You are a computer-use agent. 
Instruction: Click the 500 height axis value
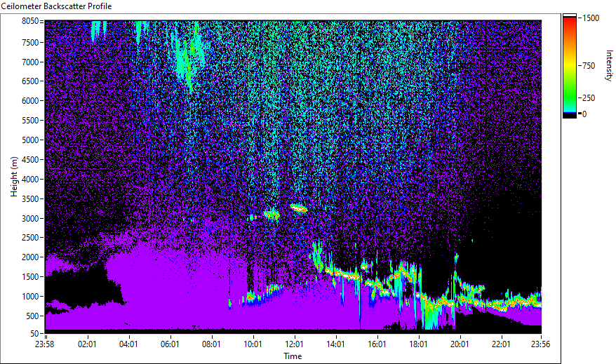[x=32, y=316]
